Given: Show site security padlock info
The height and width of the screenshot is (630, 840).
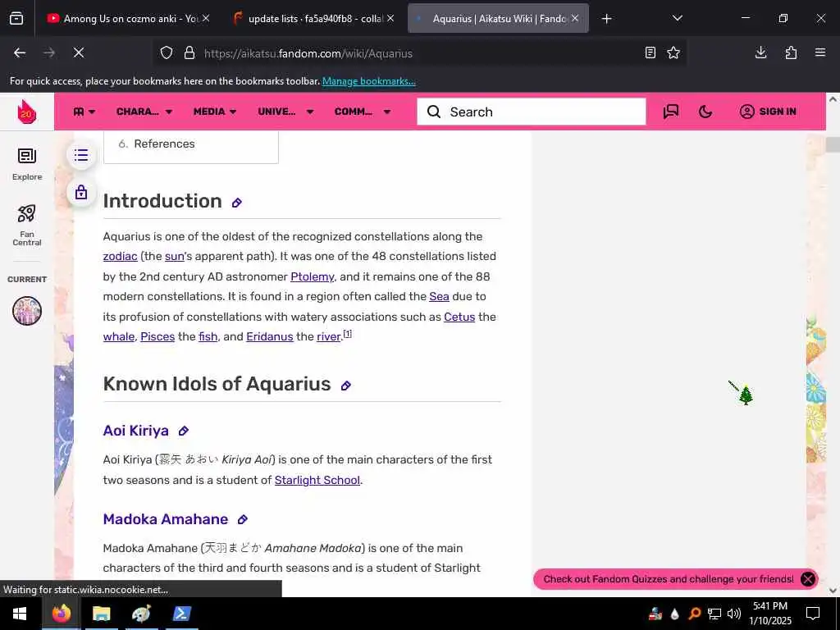Looking at the screenshot, I should (x=189, y=53).
